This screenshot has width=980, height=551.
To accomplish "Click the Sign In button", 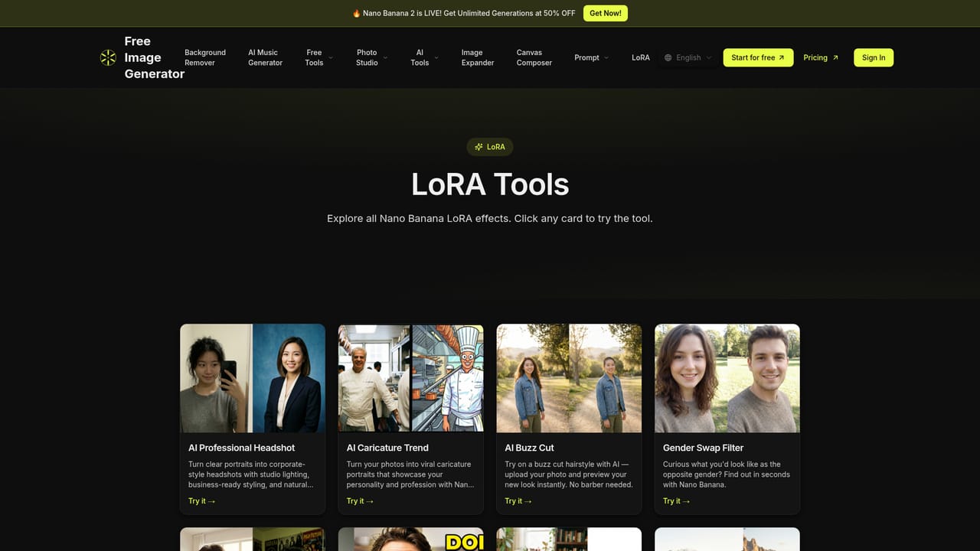I will coord(874,57).
